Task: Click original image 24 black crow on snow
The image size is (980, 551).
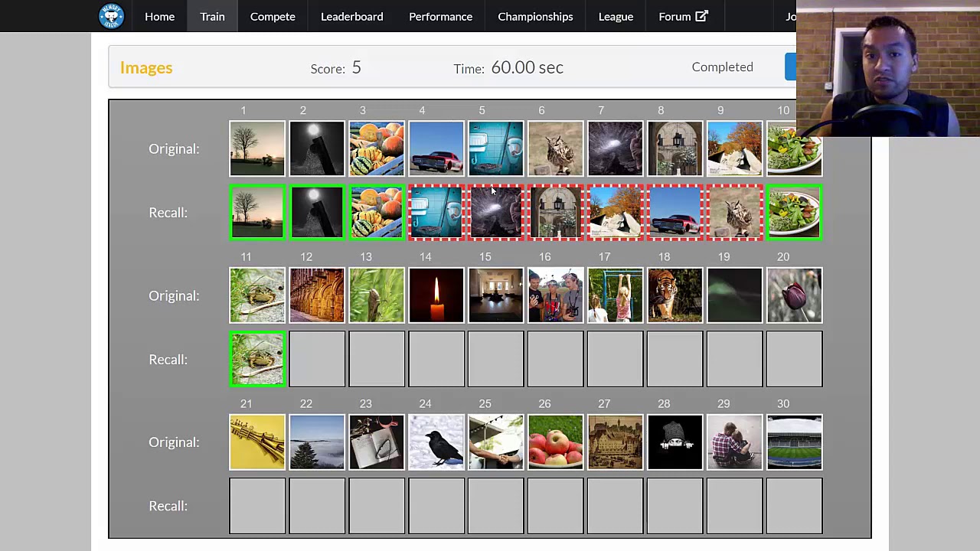Action: (436, 442)
